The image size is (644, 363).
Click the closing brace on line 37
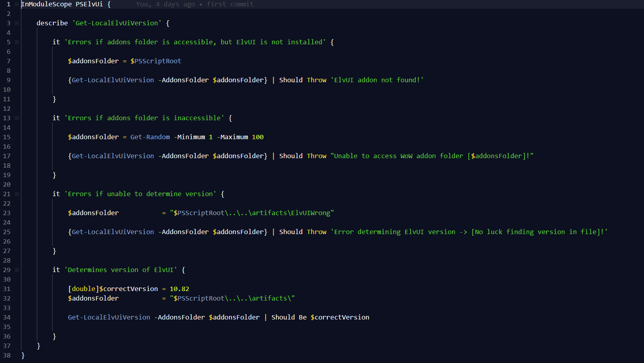click(38, 346)
